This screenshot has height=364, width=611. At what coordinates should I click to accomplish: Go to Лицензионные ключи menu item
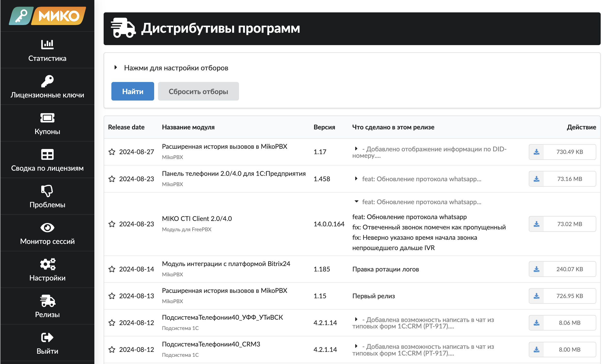coord(47,87)
